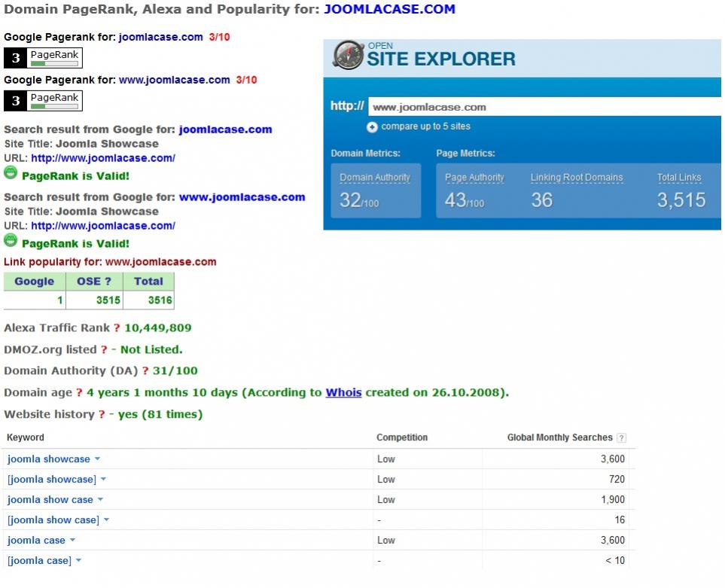This screenshot has width=725, height=588.
Task: Click the Site Explorer URL input field
Action: [x=544, y=107]
